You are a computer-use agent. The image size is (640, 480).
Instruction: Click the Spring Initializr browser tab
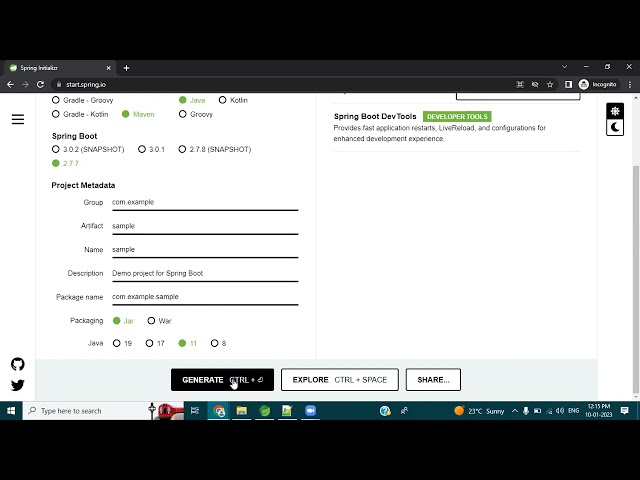[x=60, y=68]
